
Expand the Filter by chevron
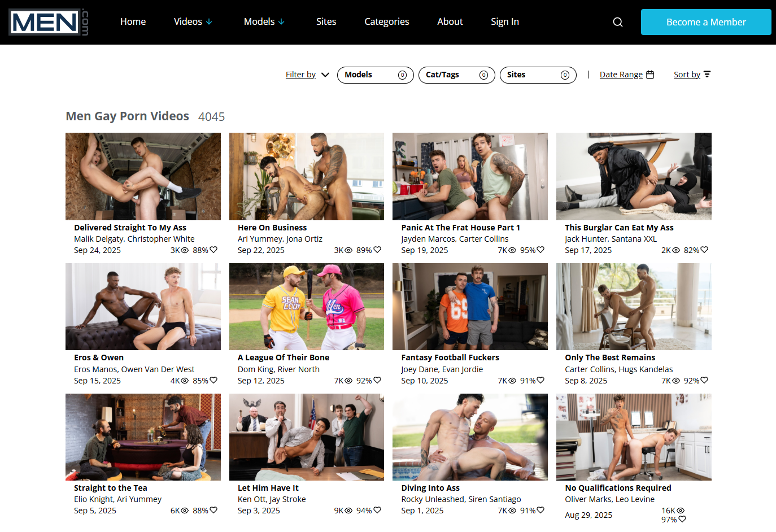coord(325,75)
